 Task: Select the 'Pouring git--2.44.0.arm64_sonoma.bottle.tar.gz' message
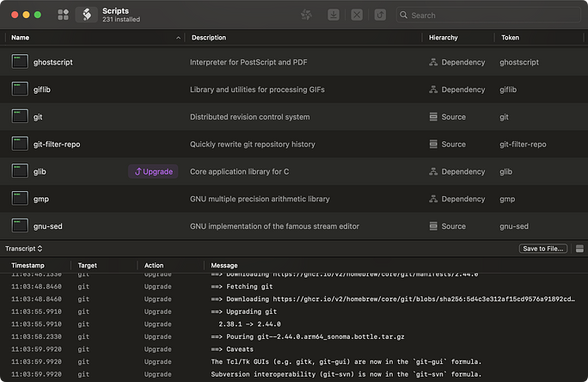tap(308, 336)
